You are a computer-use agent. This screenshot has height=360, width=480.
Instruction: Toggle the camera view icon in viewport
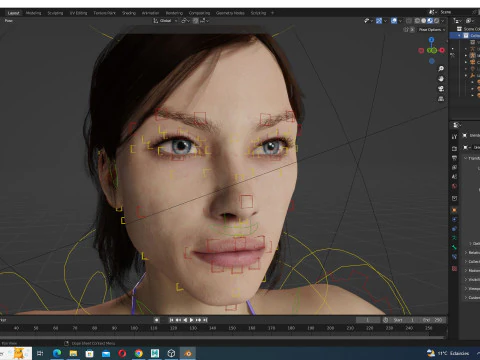click(441, 89)
